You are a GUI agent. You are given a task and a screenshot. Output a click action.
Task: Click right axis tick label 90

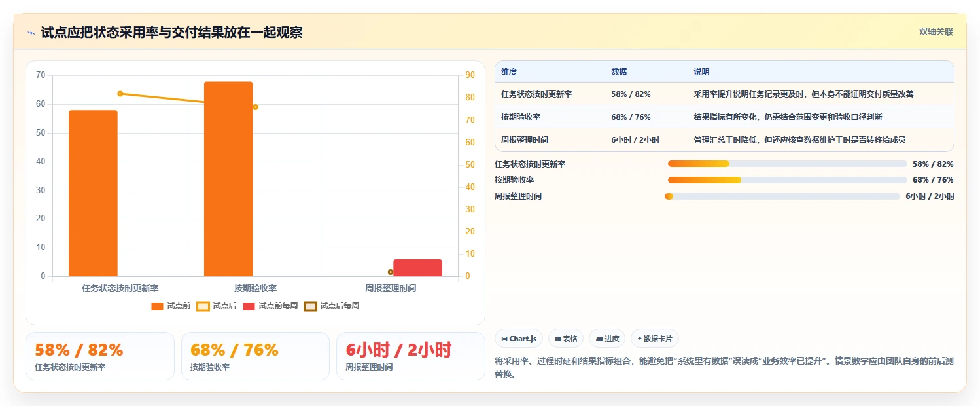coord(470,75)
